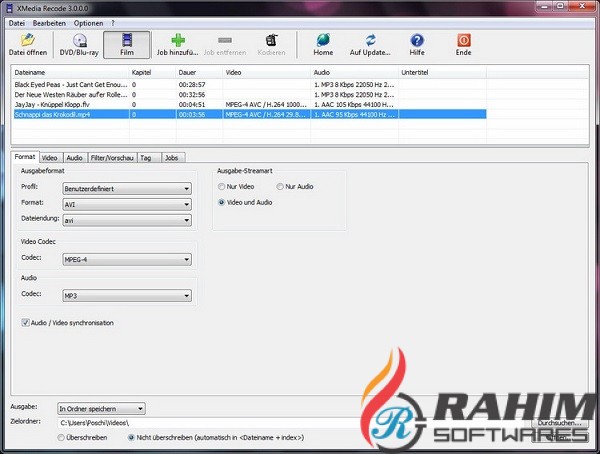Viewport: 600px width, 454px height.
Task: Toggle Audio / Video synchronisation checkbox
Action: click(x=26, y=323)
